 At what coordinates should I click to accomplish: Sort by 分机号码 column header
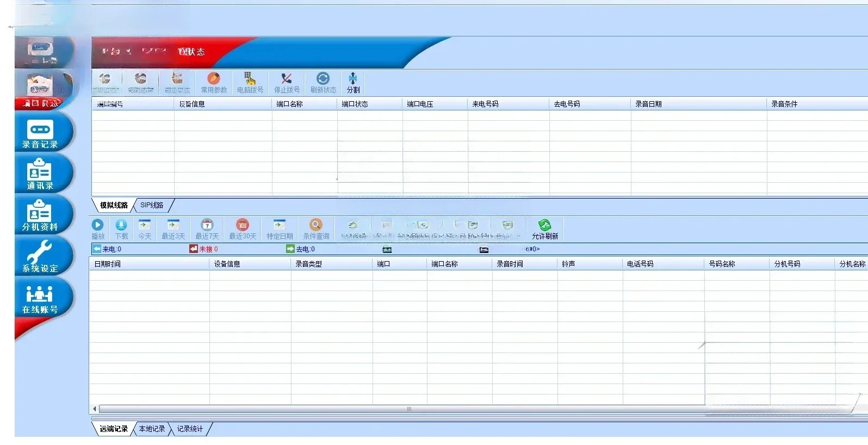802,264
